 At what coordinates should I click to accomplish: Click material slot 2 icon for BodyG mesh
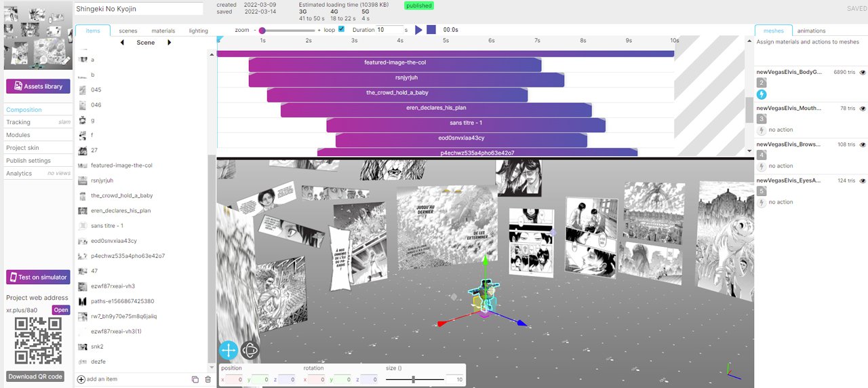pos(762,82)
